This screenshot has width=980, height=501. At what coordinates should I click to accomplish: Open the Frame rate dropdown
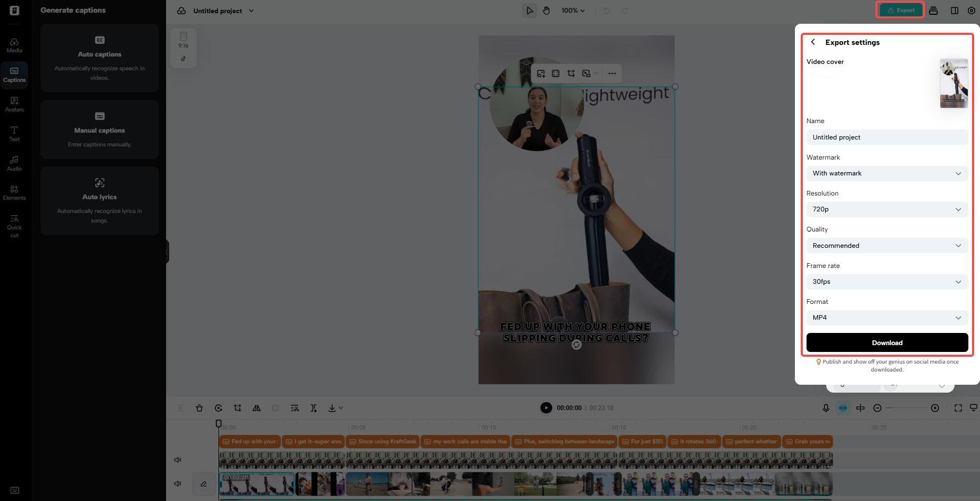coord(887,282)
